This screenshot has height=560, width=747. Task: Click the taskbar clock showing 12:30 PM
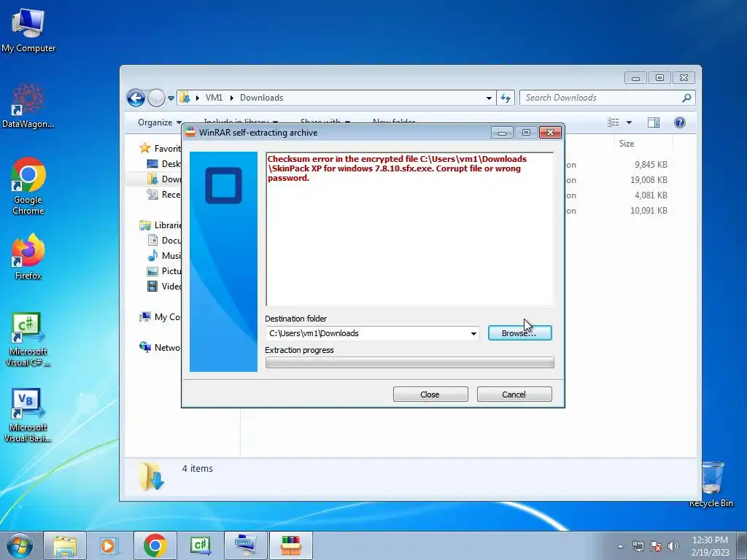click(x=710, y=546)
